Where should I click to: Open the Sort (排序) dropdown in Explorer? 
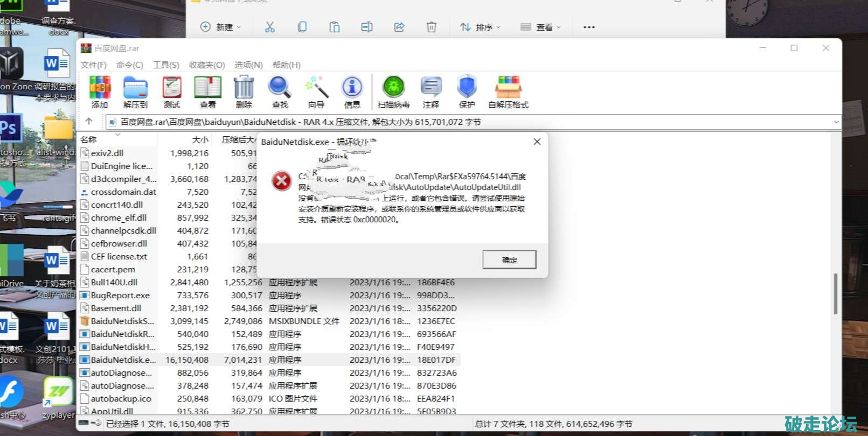click(x=480, y=27)
